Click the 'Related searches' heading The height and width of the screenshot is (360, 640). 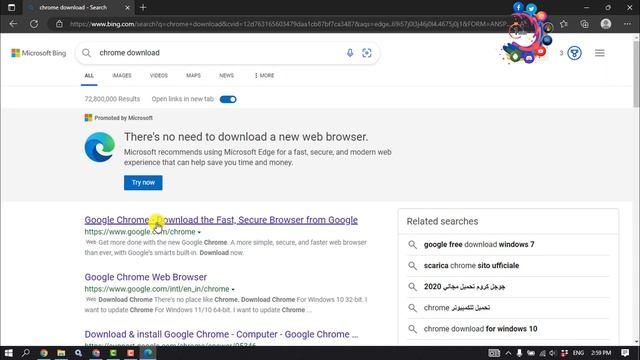442,221
